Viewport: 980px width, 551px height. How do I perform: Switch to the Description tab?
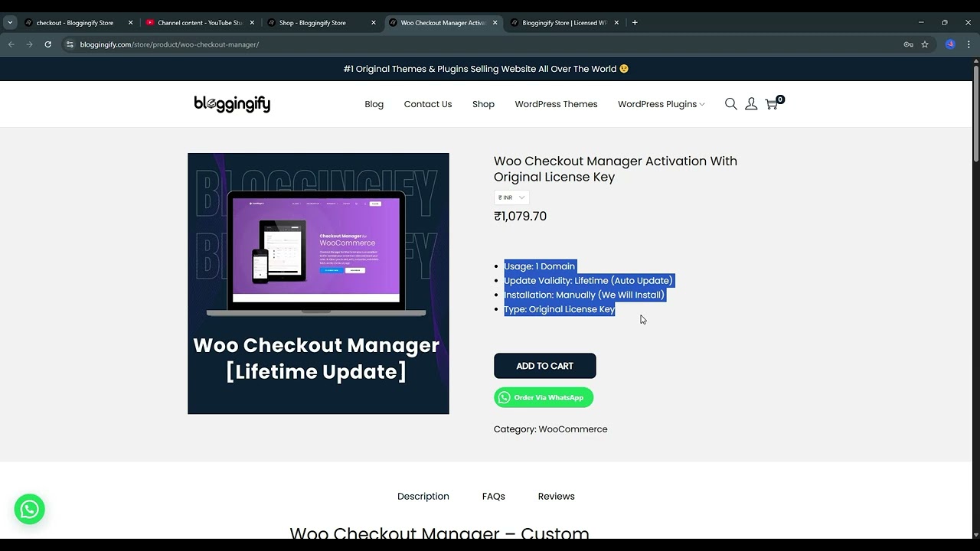pyautogui.click(x=423, y=497)
